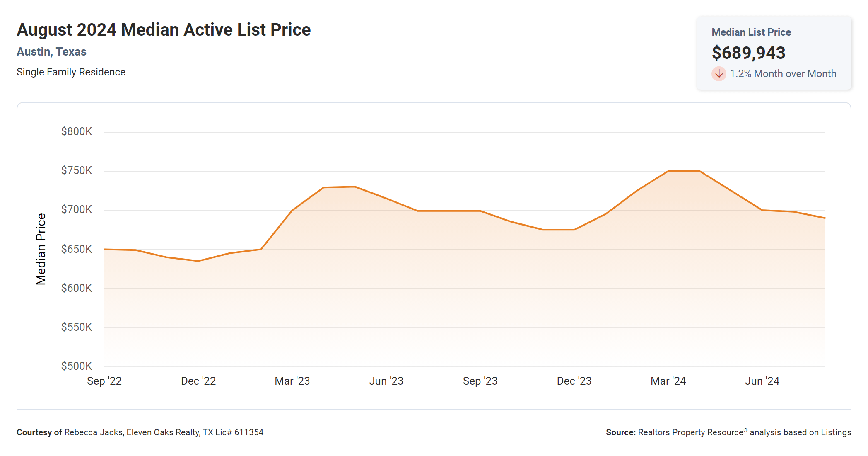Select the "Sep '23" x-axis label
Viewport: 868px width, 456px height.
[x=480, y=381]
